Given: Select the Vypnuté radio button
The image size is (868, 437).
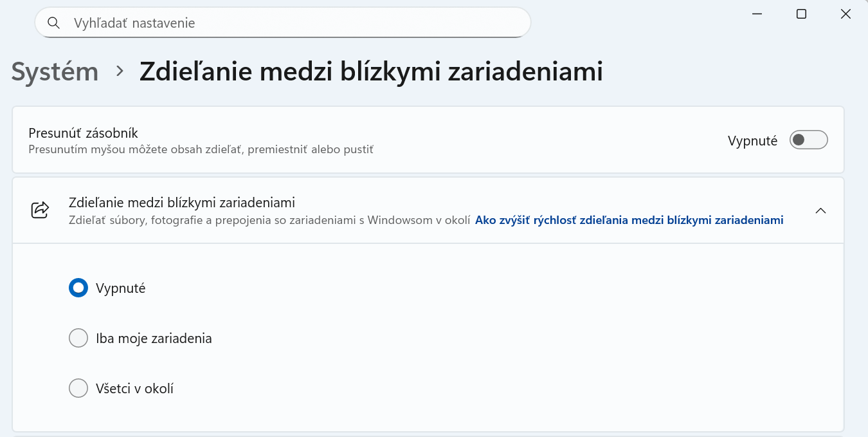Looking at the screenshot, I should point(78,288).
